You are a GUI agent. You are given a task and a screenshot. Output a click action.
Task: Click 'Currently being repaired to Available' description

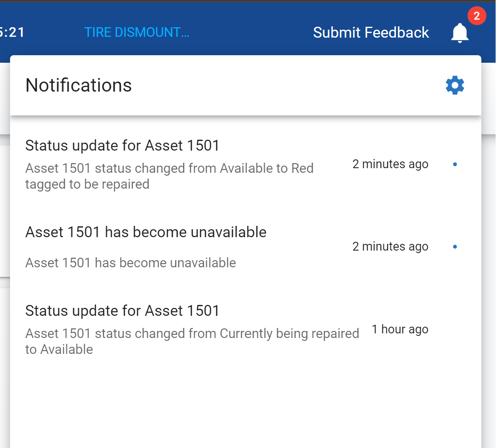coord(192,341)
